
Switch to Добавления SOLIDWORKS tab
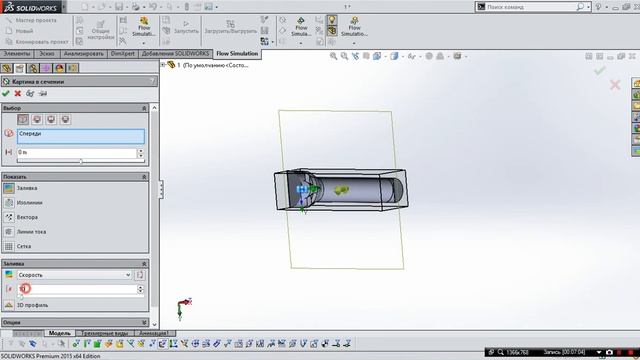(175, 54)
